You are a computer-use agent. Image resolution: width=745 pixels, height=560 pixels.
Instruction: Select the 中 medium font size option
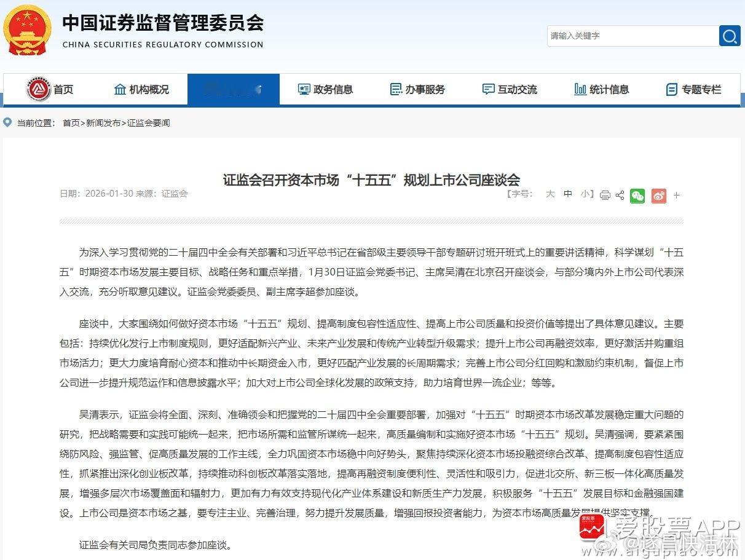(568, 194)
